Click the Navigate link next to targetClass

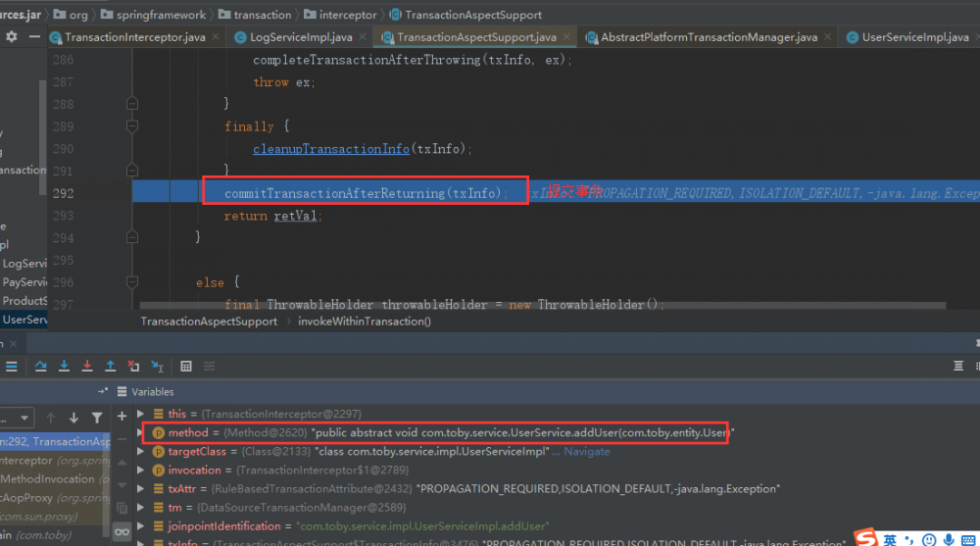[x=586, y=451]
